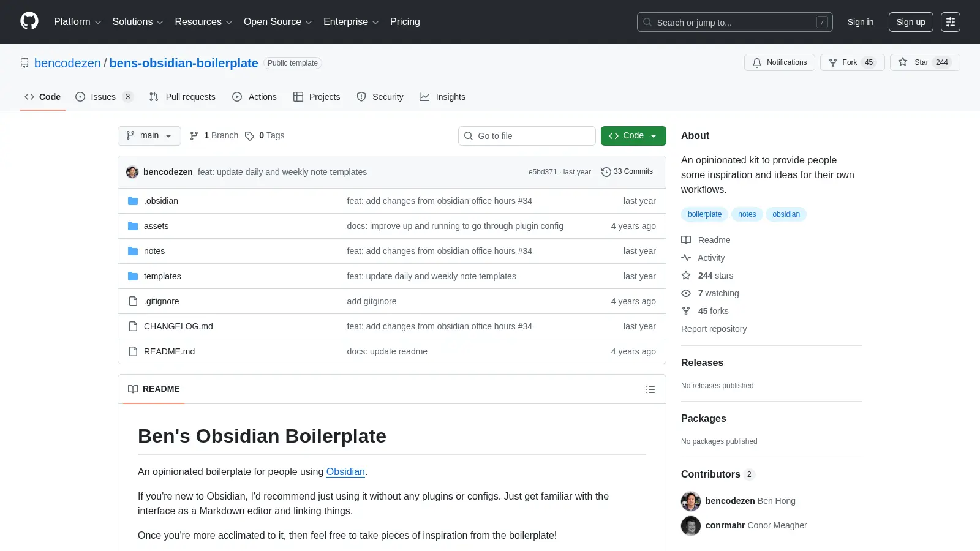
Task: Open the appearance settings icon button
Action: coord(951,22)
